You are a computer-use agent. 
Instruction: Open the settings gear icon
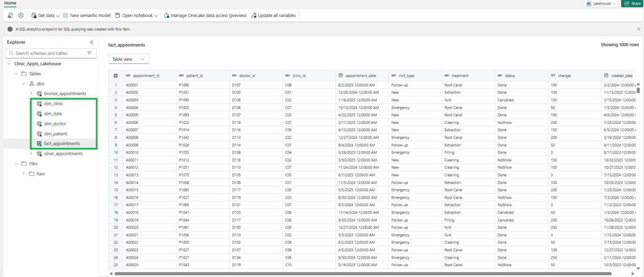(21, 16)
